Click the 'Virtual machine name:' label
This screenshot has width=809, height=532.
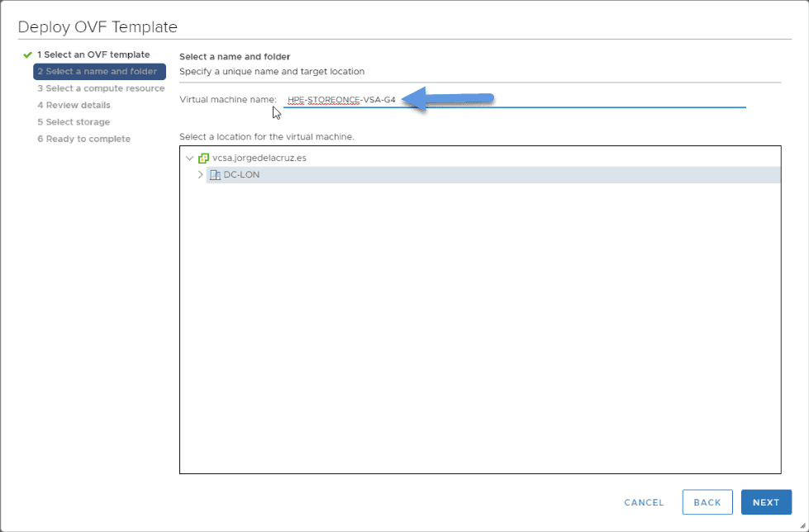228,100
